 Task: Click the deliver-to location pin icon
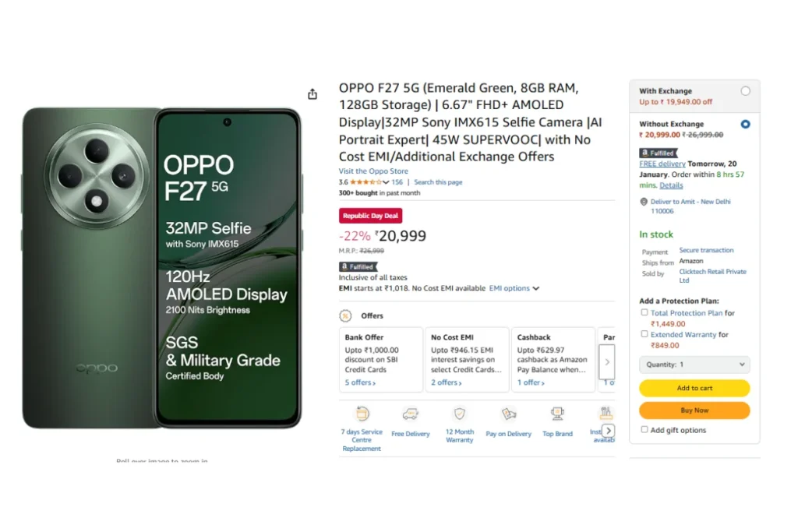(x=644, y=202)
